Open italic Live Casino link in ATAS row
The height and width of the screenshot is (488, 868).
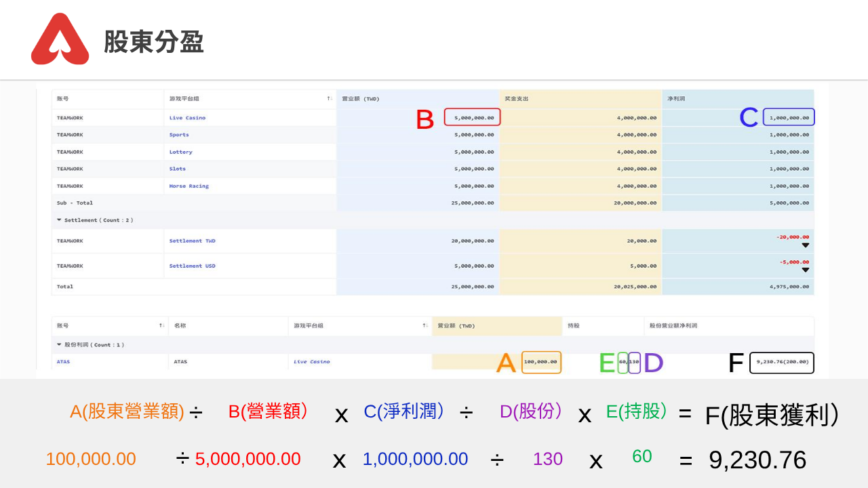point(311,362)
